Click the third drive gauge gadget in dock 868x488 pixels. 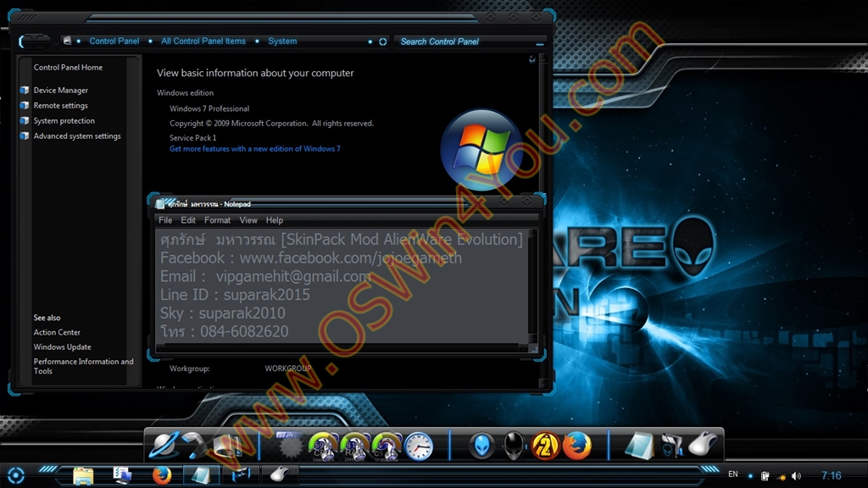387,446
